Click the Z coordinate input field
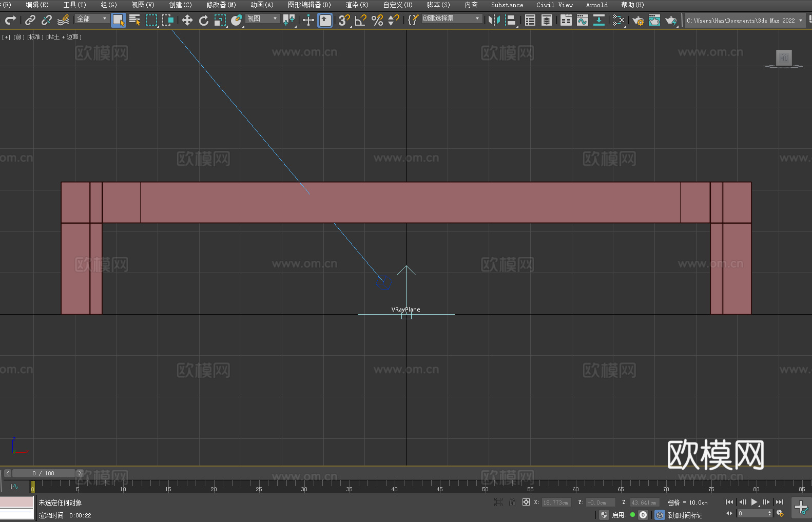812x522 pixels. pyautogui.click(x=644, y=502)
